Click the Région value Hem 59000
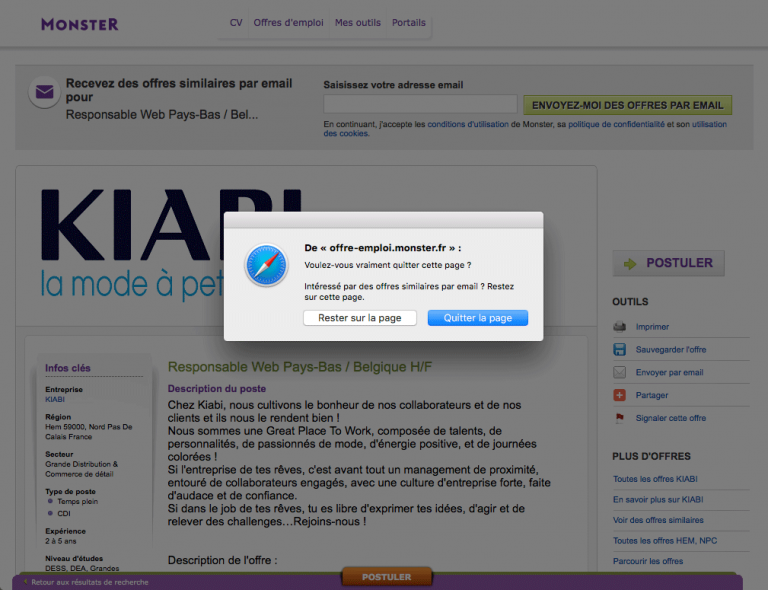Image resolution: width=768 pixels, height=590 pixels. pyautogui.click(x=89, y=431)
